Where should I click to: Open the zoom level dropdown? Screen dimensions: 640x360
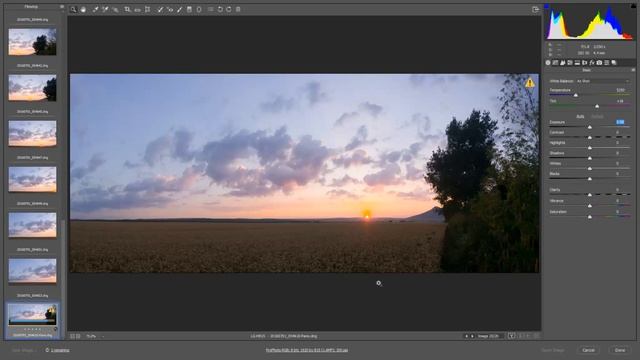click(94, 336)
